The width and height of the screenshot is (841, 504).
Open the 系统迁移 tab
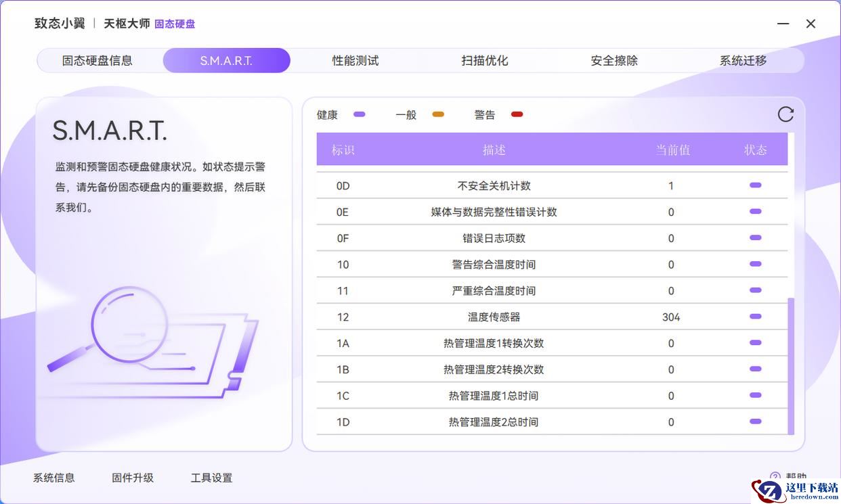click(x=743, y=60)
